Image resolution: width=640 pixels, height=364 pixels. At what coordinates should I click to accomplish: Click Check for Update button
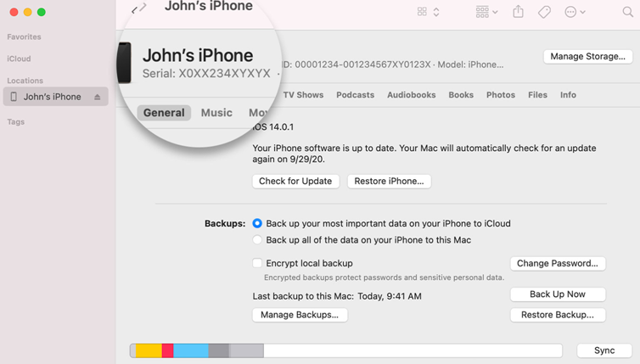[x=295, y=182]
